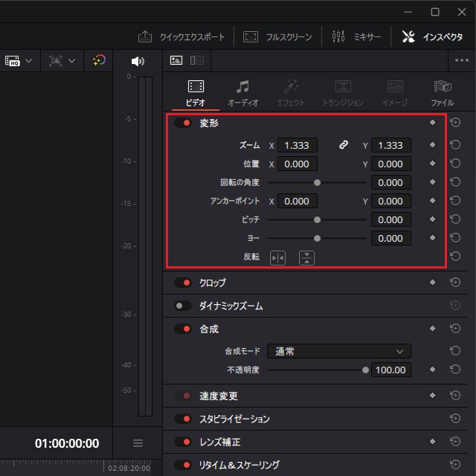476x476 pixels.
Task: Expand the レンズ補正 section
Action: point(219,442)
